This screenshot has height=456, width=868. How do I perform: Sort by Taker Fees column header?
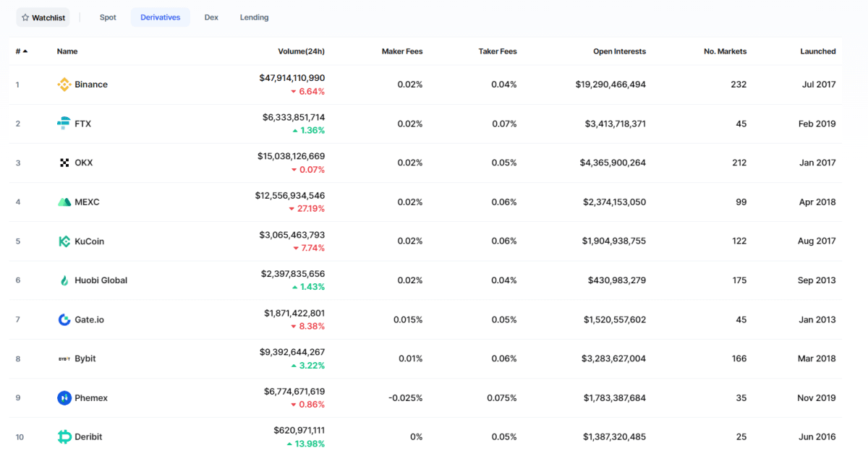(x=498, y=51)
